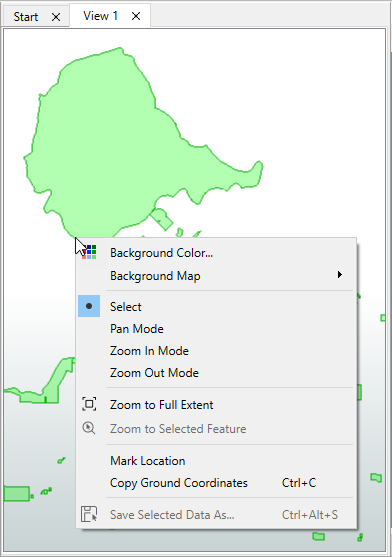Close the View 1 tab
Screen dimensions: 392x557
click(x=136, y=16)
